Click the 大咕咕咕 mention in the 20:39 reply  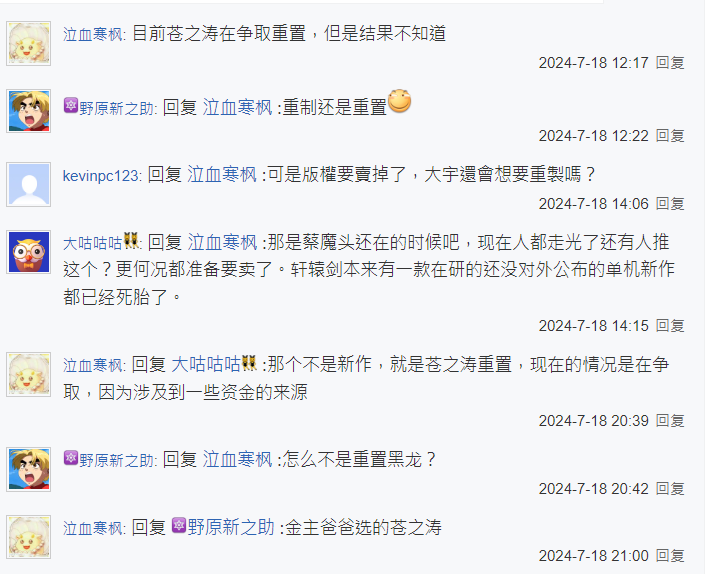206,364
